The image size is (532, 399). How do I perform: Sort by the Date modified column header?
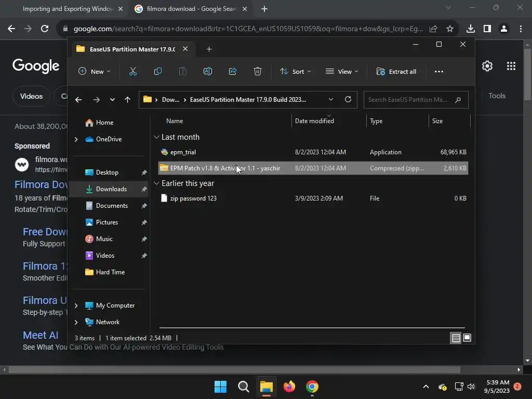pyautogui.click(x=314, y=121)
